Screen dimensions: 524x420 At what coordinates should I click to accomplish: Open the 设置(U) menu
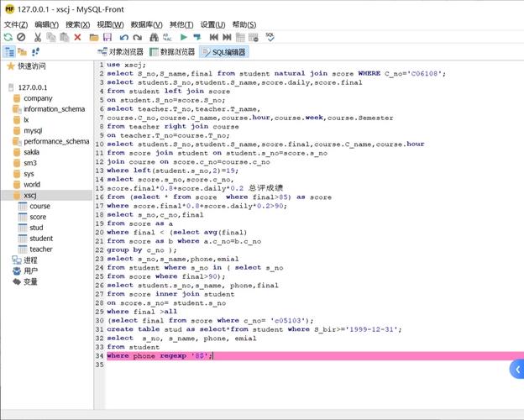213,24
